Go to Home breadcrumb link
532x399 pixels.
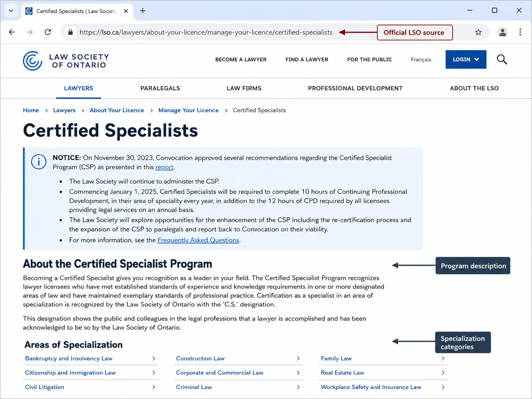coord(31,110)
